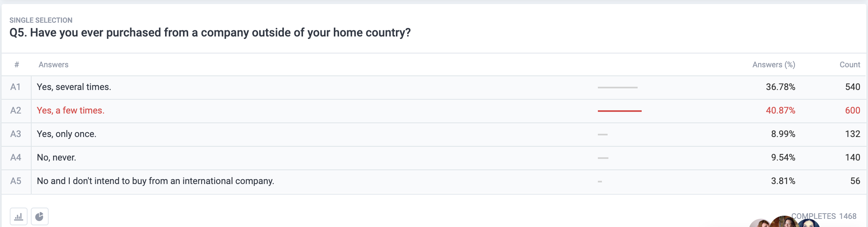This screenshot has width=868, height=227.
Task: Select the 'Yes, several times.' answer row
Action: pos(434,87)
